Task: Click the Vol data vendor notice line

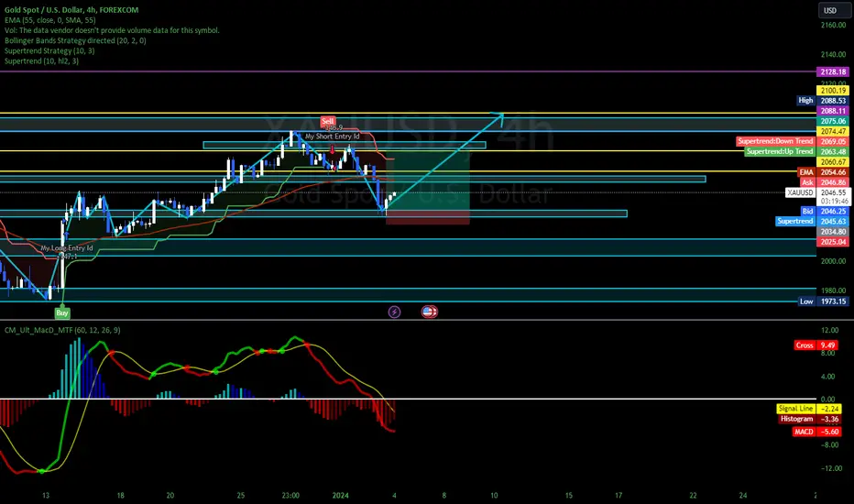Action: coord(112,30)
